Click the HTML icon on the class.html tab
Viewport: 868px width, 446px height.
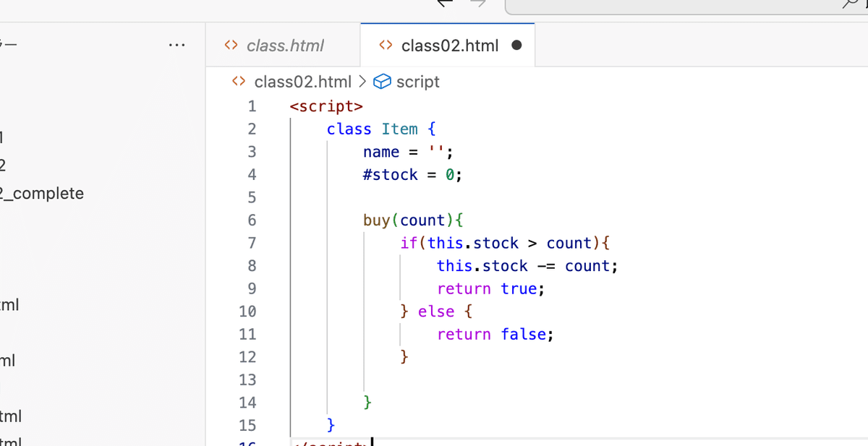point(230,45)
